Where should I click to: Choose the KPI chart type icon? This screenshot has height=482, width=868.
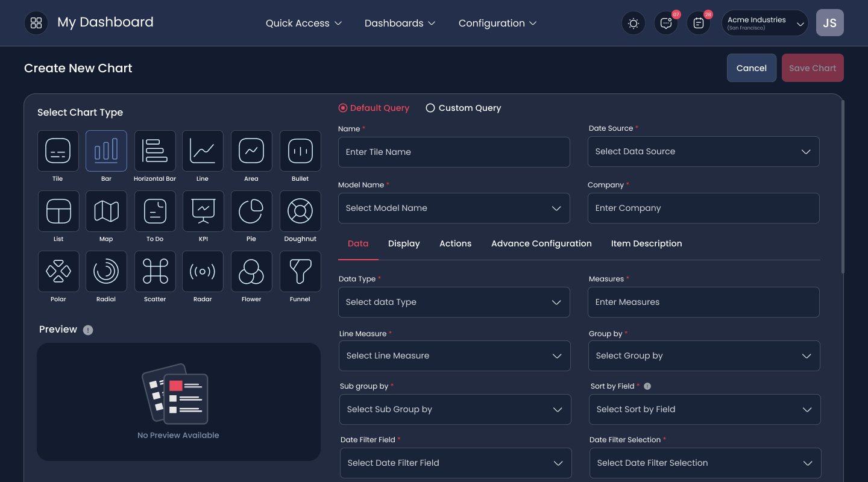(203, 211)
